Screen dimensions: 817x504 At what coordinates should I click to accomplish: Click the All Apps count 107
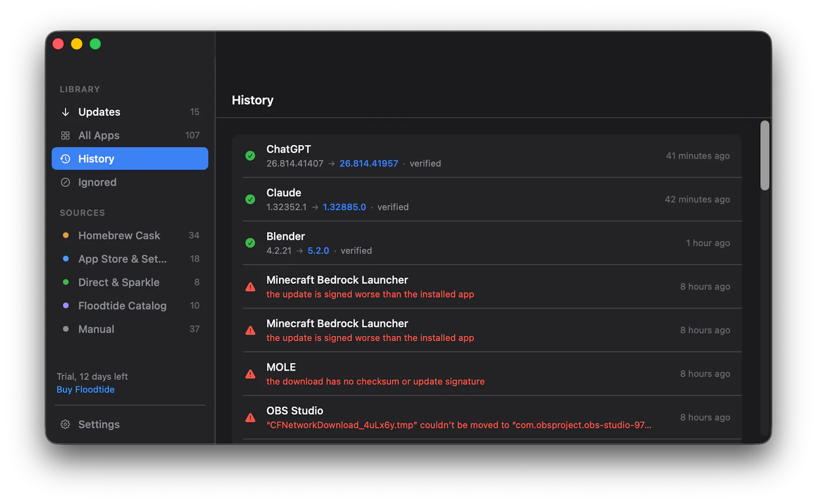tap(193, 135)
